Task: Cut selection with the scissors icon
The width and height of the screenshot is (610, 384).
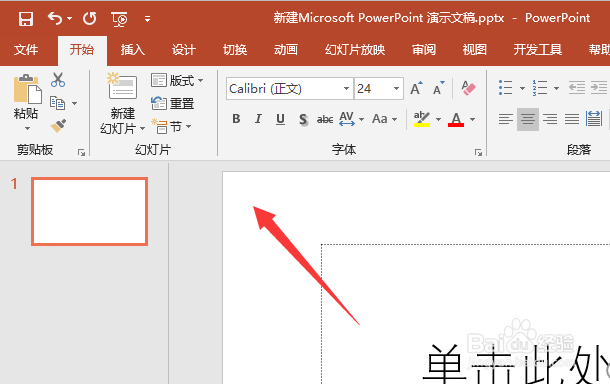Action: tap(58, 80)
